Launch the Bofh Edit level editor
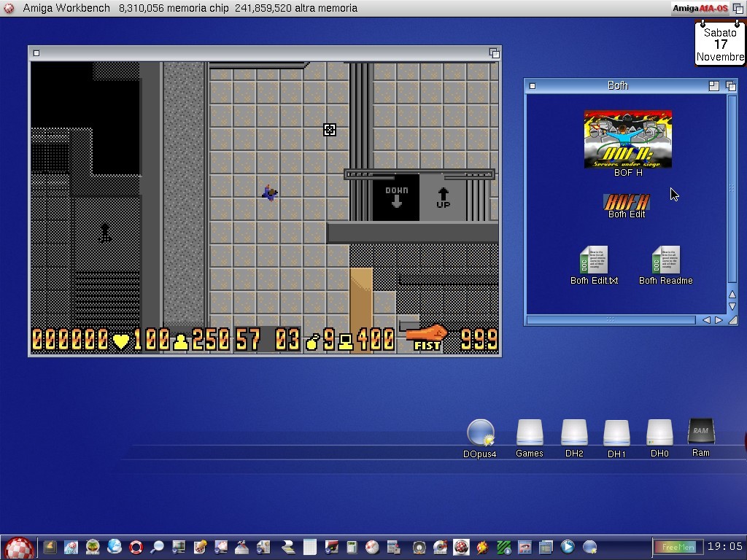This screenshot has width=747, height=560. (x=627, y=202)
